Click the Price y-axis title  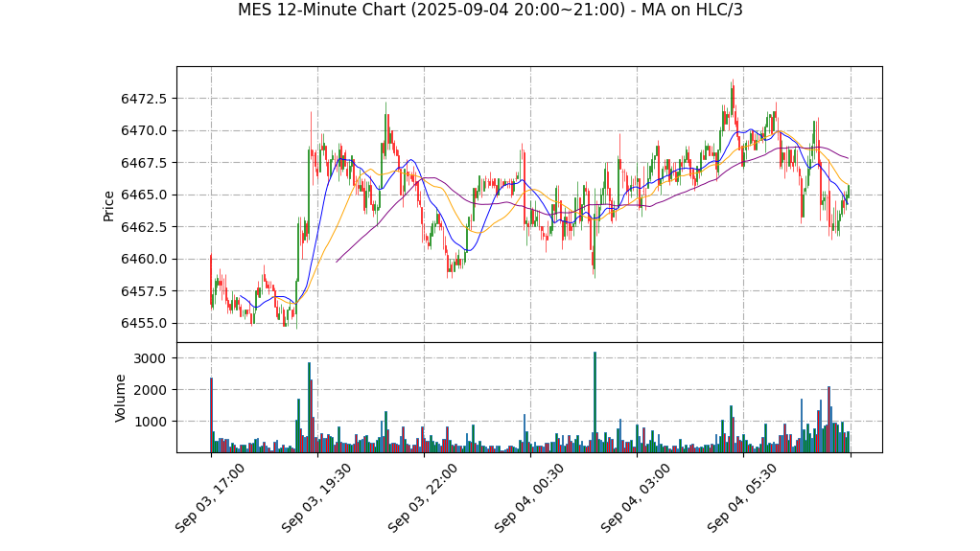tap(108, 206)
